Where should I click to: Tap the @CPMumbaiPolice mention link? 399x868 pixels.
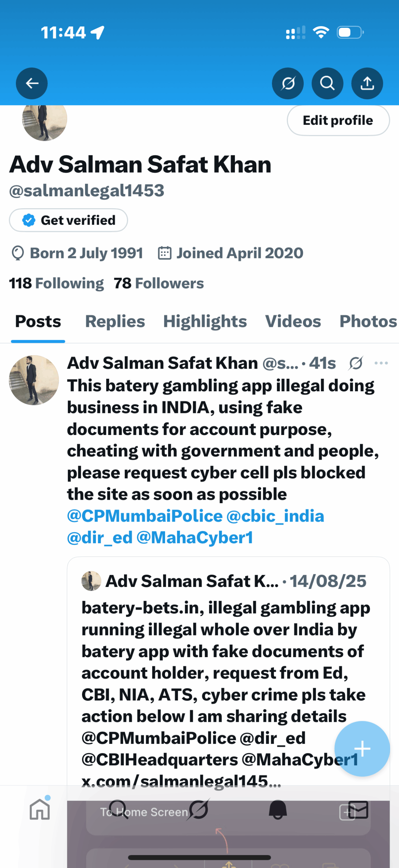[145, 516]
